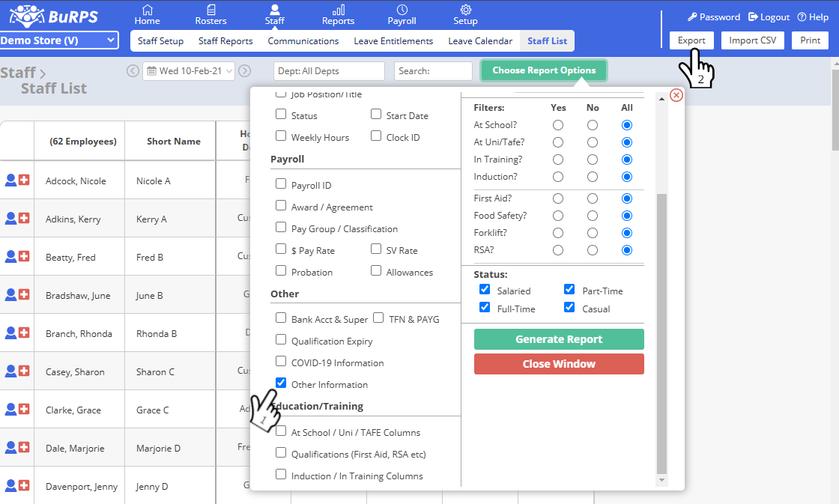Open the Dept: All Depts selector
This screenshot has width=839, height=504.
pos(329,71)
